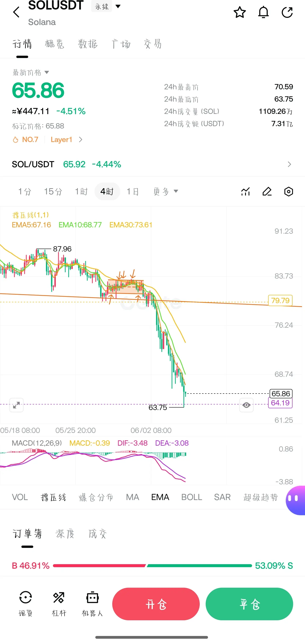Open the price alert bell icon

(263, 12)
